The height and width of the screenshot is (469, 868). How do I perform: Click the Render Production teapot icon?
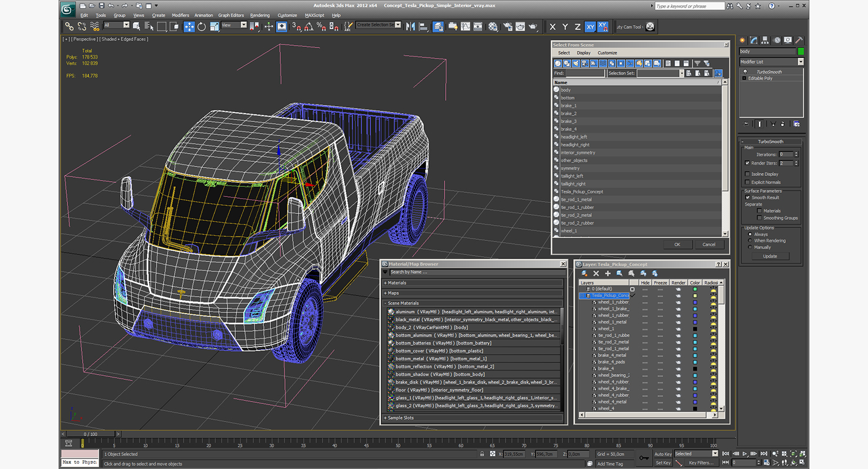tap(533, 26)
